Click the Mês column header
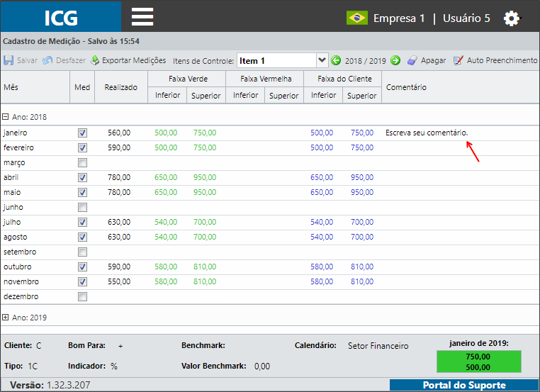The height and width of the screenshot is (392, 540). [35, 87]
